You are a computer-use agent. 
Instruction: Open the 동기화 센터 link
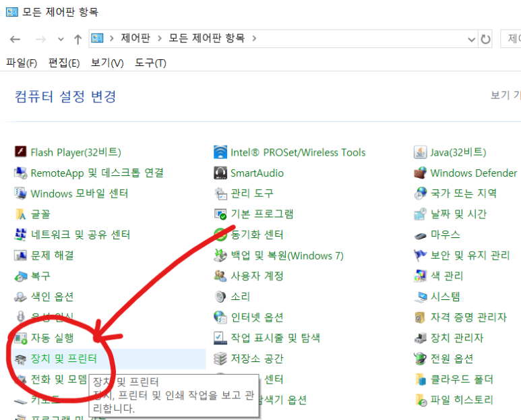pos(257,235)
